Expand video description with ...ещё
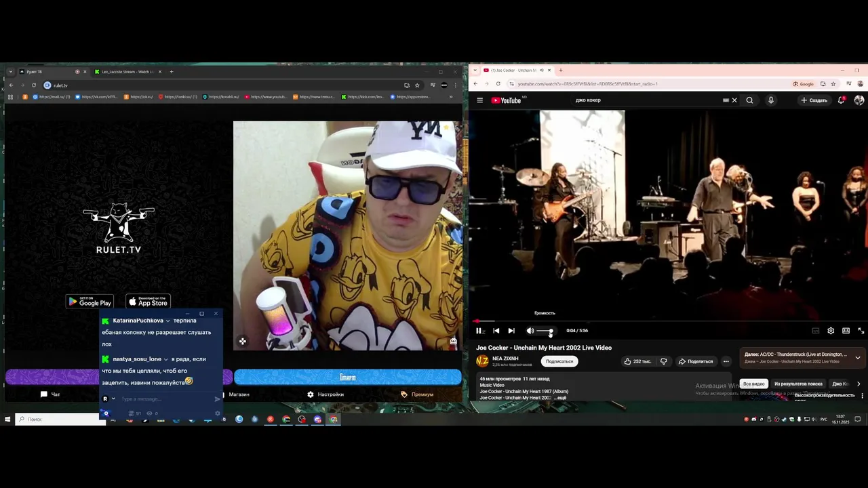Viewport: 868px width, 488px height. [560, 398]
